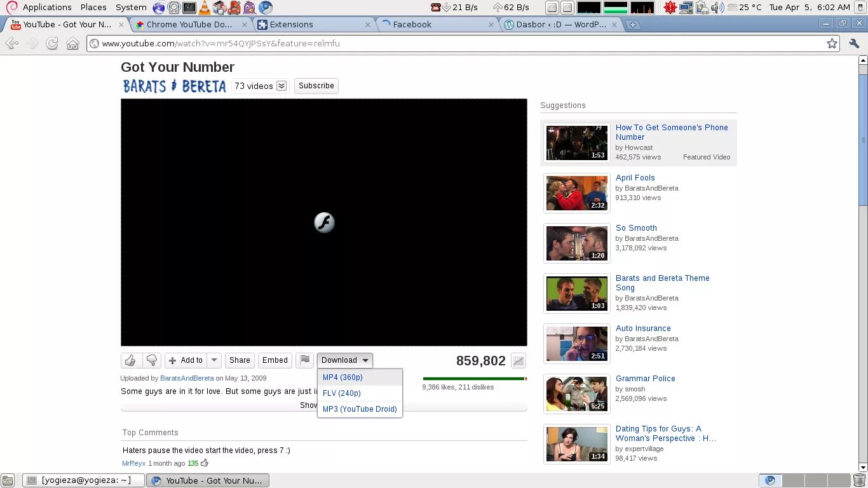The width and height of the screenshot is (868, 488).
Task: Open How To Get Someone's Phone Number link
Action: (672, 132)
